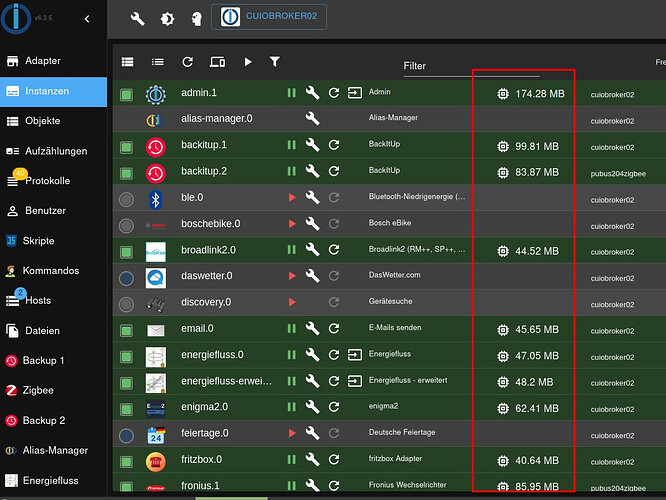Click the boschebike.0 instance name
666x500 pixels.
[x=211, y=224]
